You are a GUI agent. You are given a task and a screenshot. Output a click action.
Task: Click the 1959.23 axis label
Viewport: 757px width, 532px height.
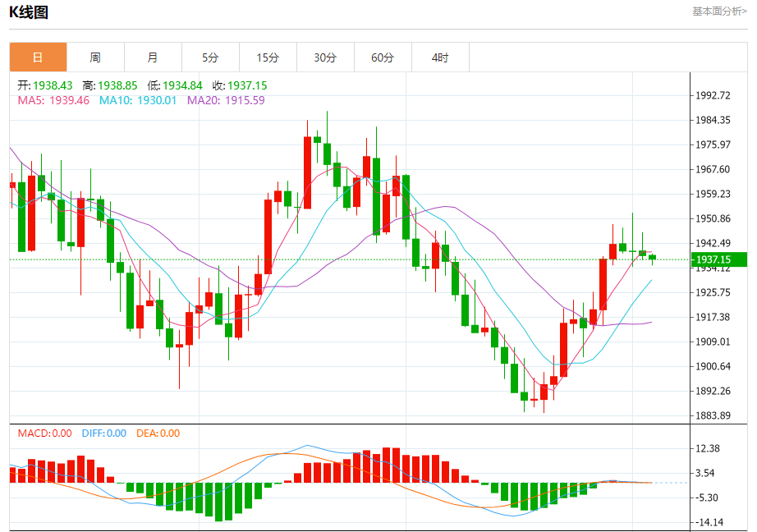(713, 194)
